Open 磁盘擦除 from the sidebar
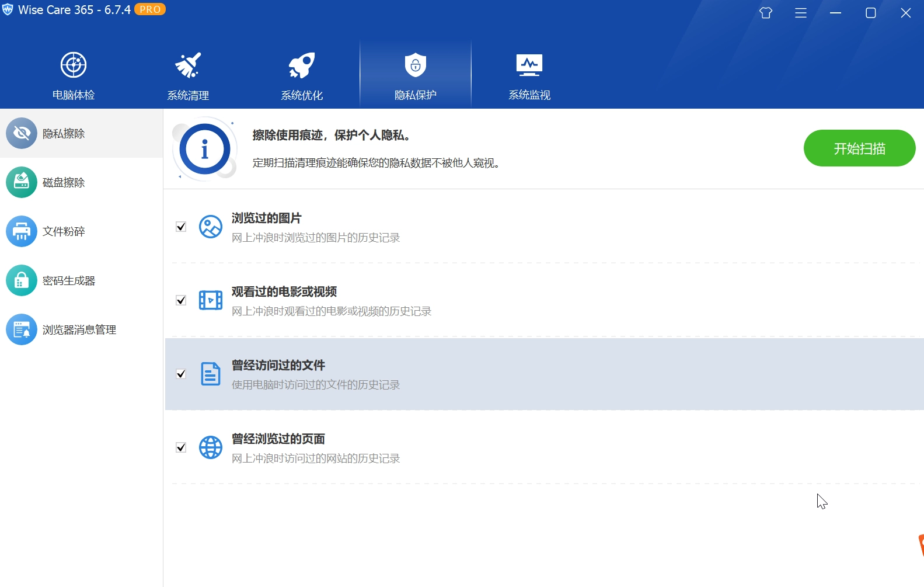 click(81, 182)
